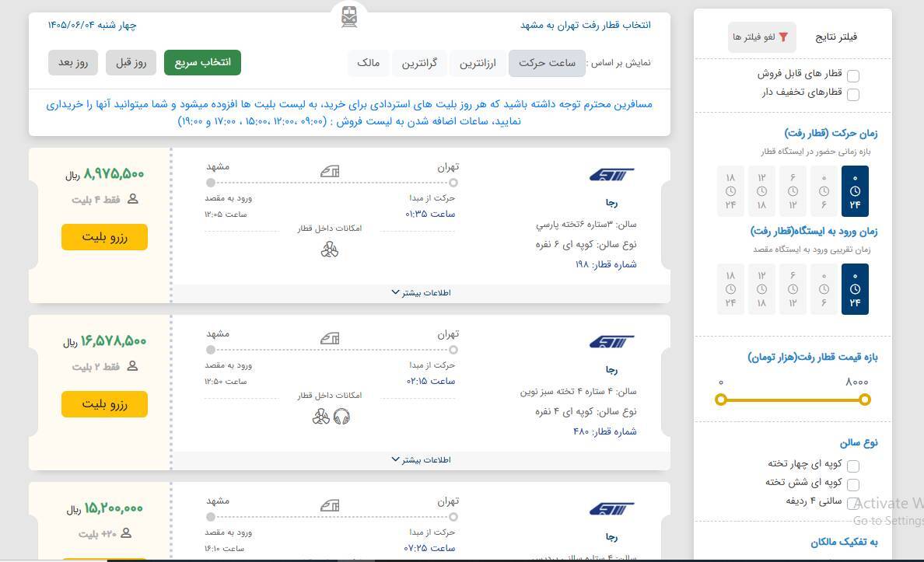The height and width of the screenshot is (562, 924).
Task: Click شماره قطار: ۴۸۰ text
Action: pos(604,432)
